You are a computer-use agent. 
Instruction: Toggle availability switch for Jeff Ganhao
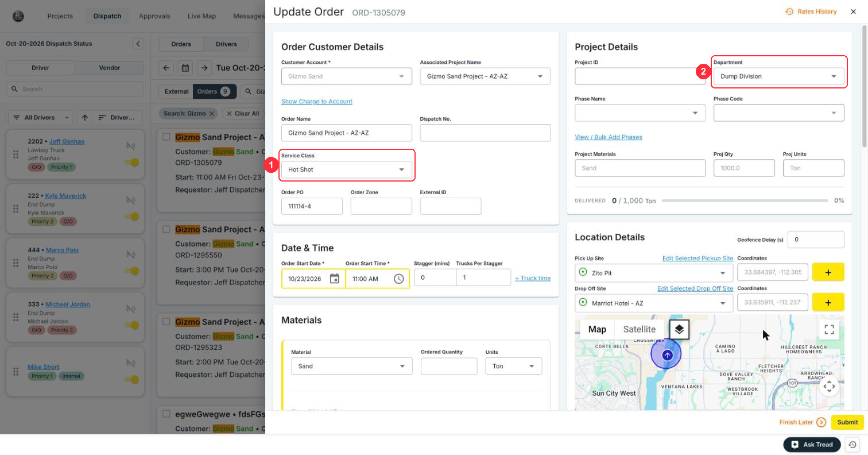coord(133,163)
